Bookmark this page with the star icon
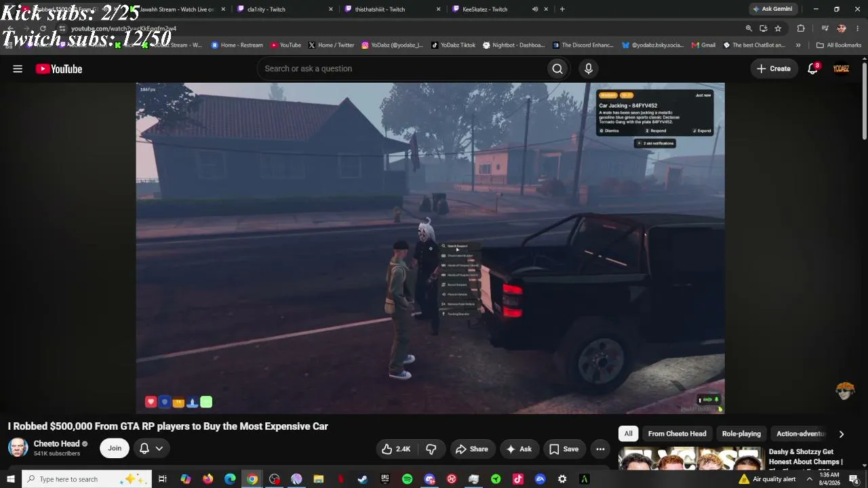Viewport: 868px width, 488px height. [x=778, y=28]
